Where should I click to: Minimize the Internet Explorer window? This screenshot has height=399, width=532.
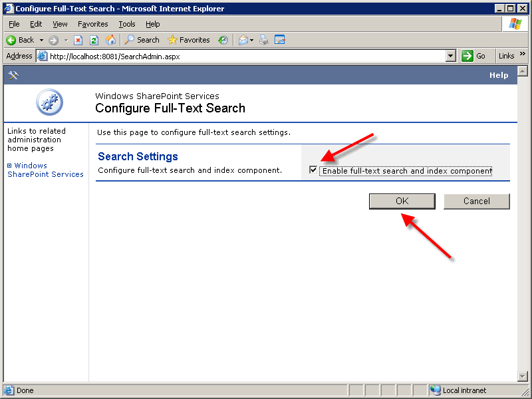tap(499, 9)
